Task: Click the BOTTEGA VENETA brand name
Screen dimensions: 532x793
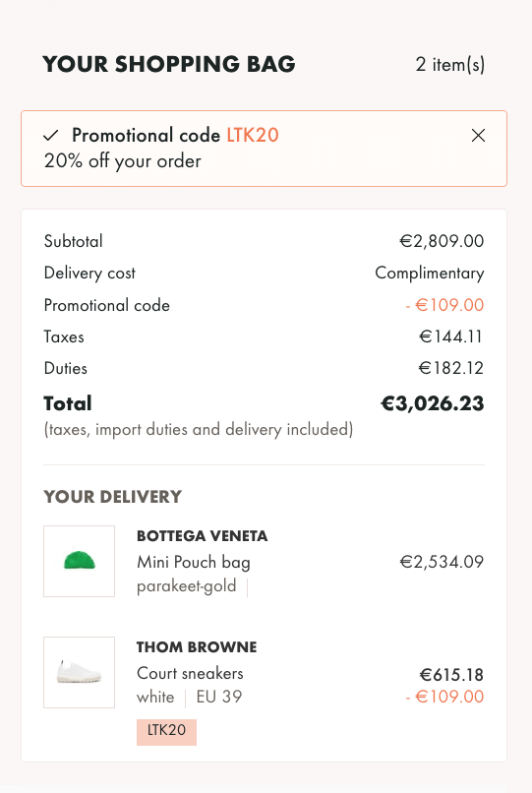Action: pyautogui.click(x=202, y=536)
